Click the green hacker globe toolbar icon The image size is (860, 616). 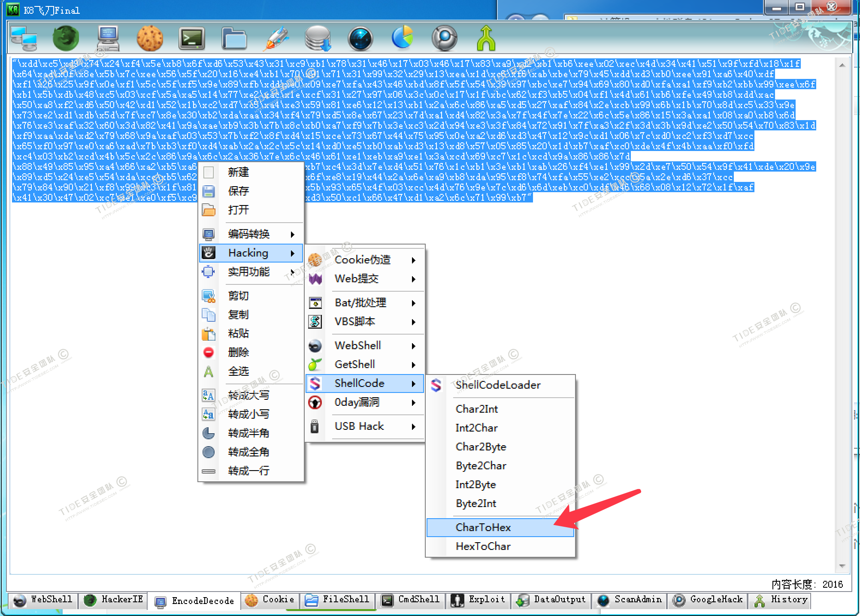(65, 38)
